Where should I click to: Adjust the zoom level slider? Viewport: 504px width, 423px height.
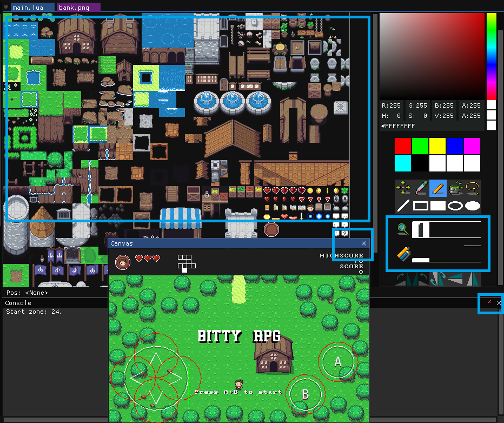(x=447, y=229)
